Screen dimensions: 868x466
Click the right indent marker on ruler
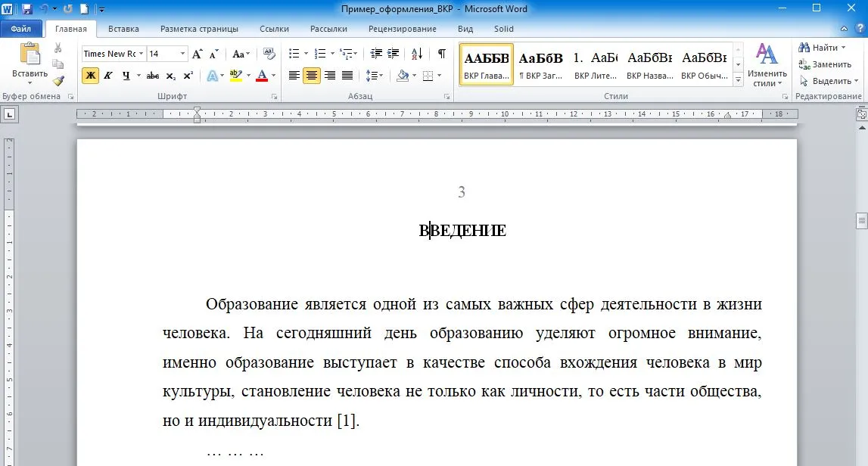727,116
